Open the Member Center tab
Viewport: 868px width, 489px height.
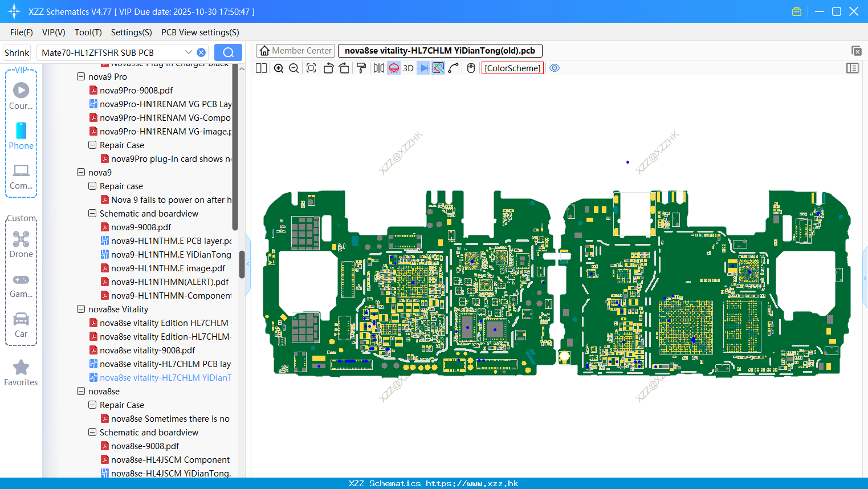point(296,51)
